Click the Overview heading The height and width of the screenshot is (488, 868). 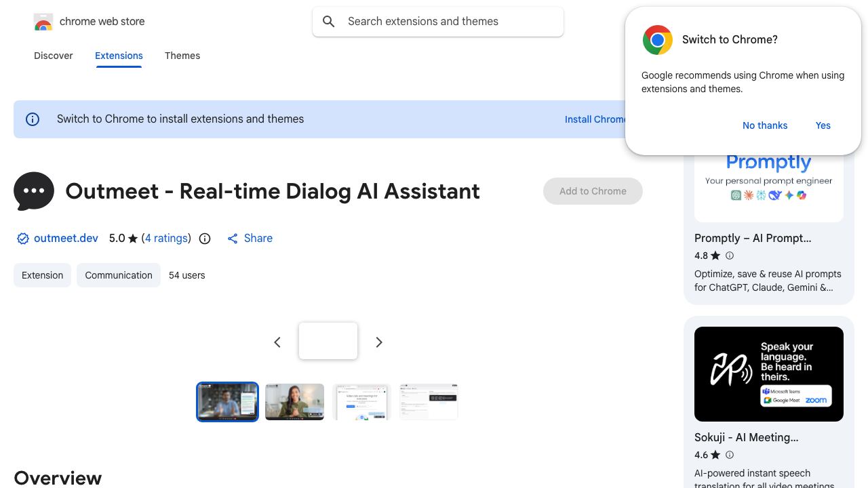(58, 478)
